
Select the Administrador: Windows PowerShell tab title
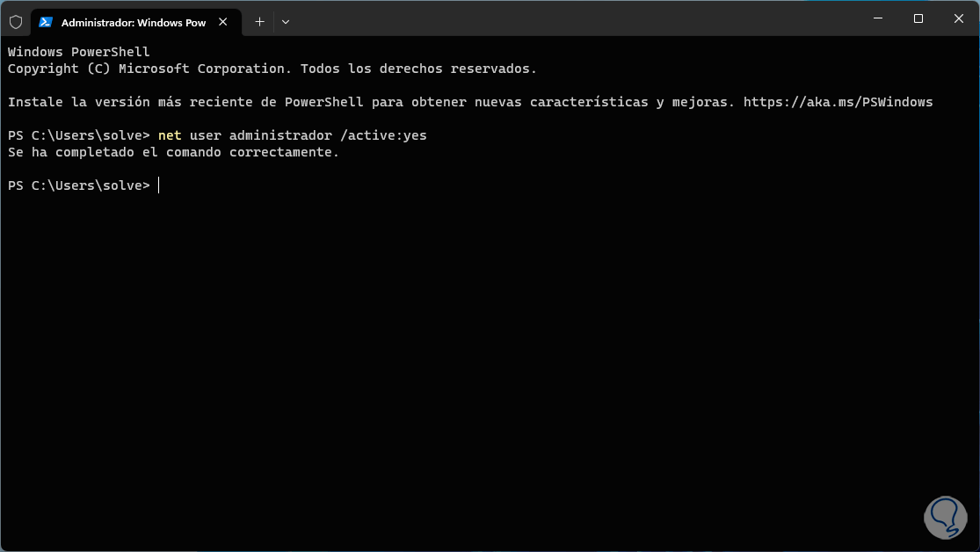(134, 22)
